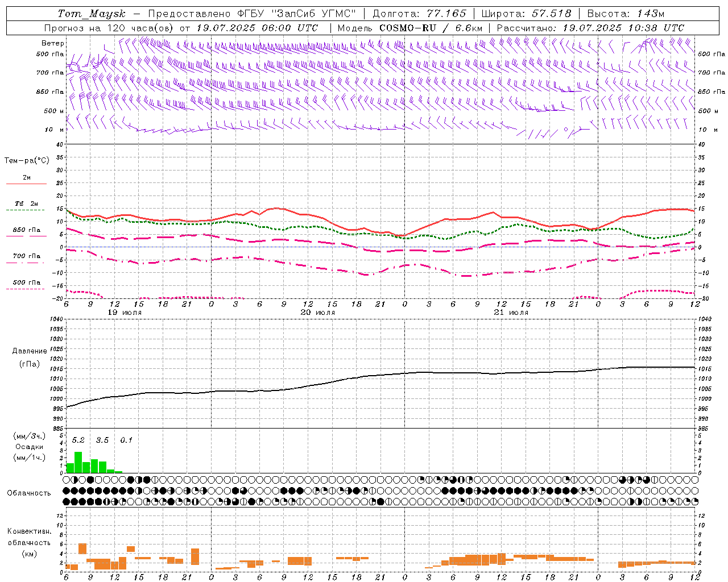Click the (гПа) unit label under Давление
The height and width of the screenshot is (582, 728).
coord(30,364)
